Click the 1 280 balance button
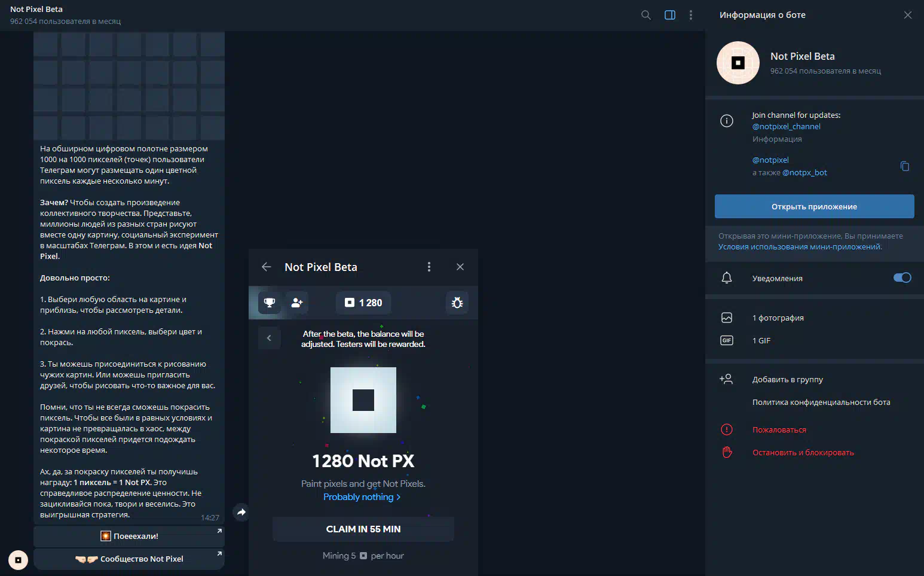924x576 pixels. click(363, 303)
